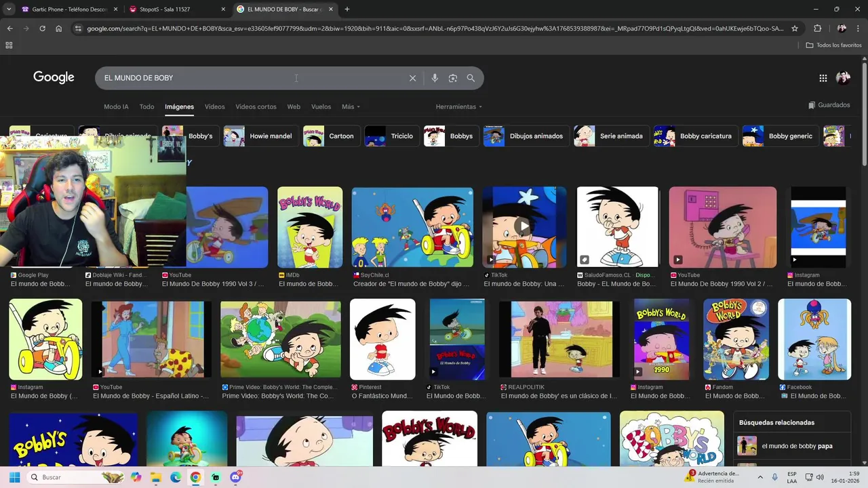Image resolution: width=868 pixels, height=488 pixels.
Task: Open the Chrome profile avatar in the toolbar
Action: [842, 28]
